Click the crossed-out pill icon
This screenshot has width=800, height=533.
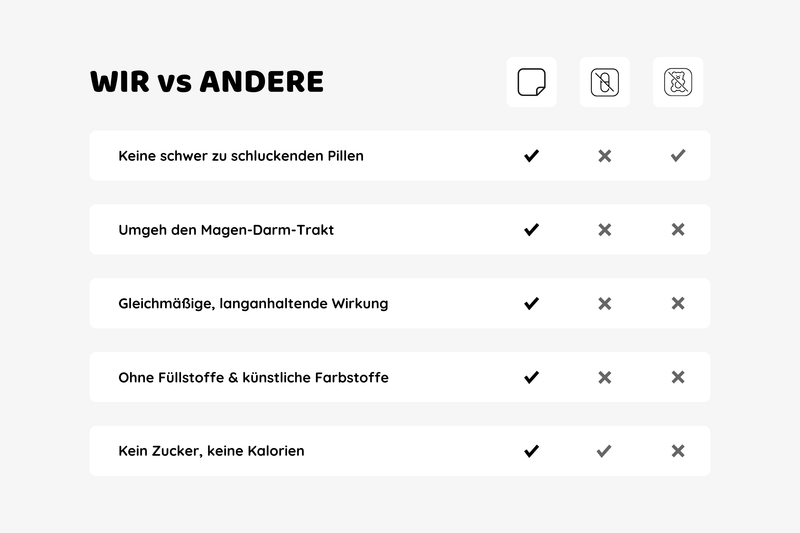604,82
